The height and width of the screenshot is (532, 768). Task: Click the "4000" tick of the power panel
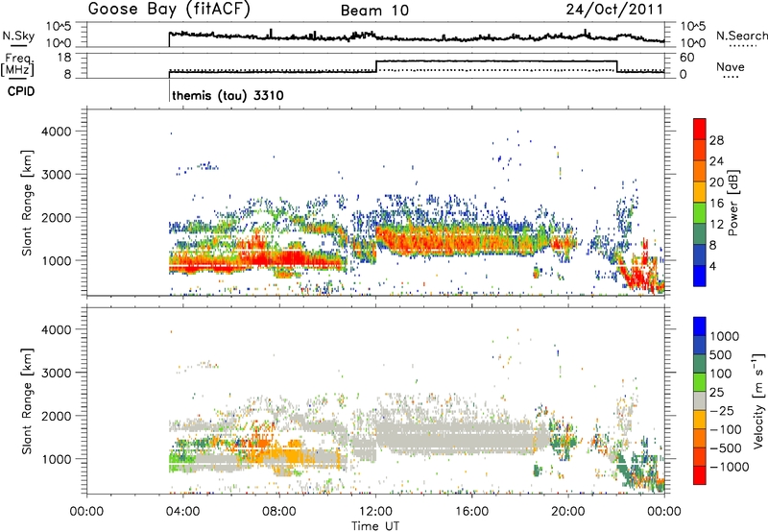tap(56, 132)
